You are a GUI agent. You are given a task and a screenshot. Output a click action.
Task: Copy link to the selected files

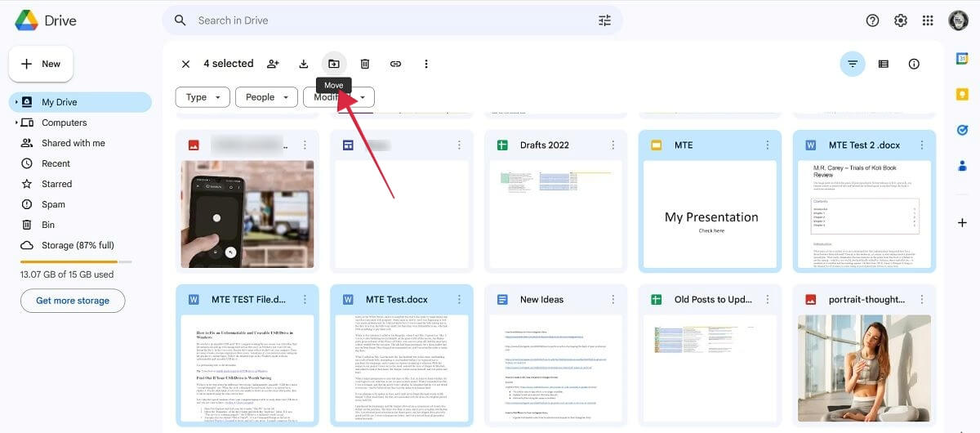(x=395, y=64)
